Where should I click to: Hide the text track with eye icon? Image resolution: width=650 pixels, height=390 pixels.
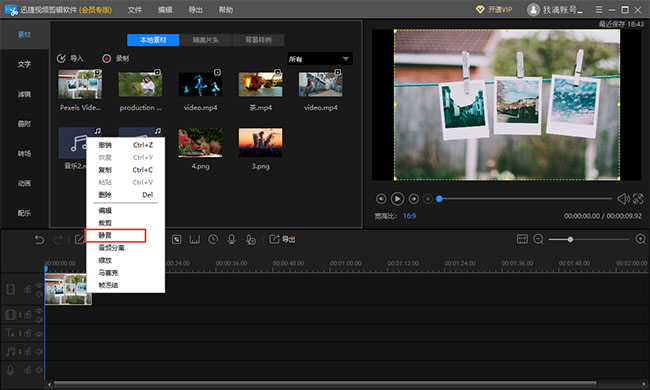[x=39, y=333]
